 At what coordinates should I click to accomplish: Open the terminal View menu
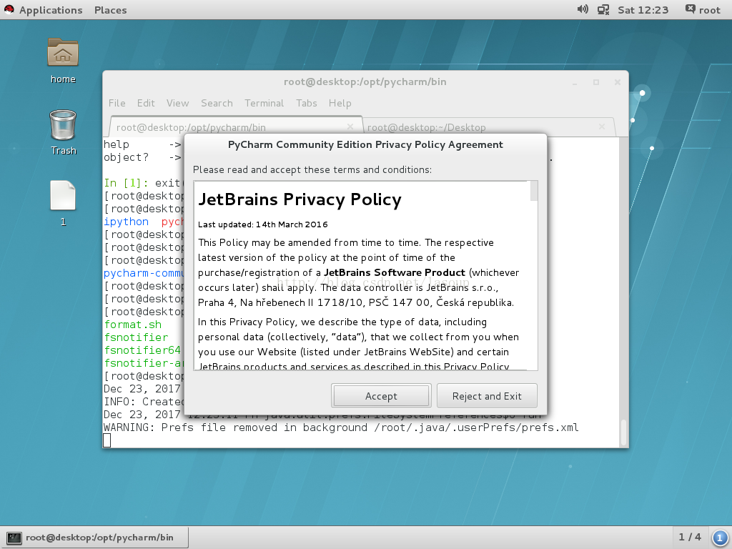pos(177,103)
